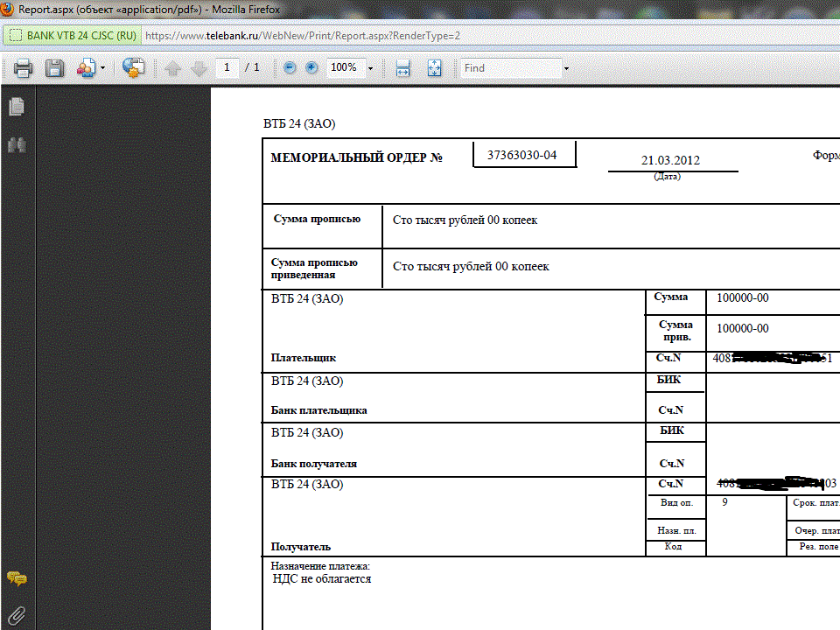Click the globe collaboration icon
Viewport: 840px width, 630px height.
pyautogui.click(x=133, y=67)
